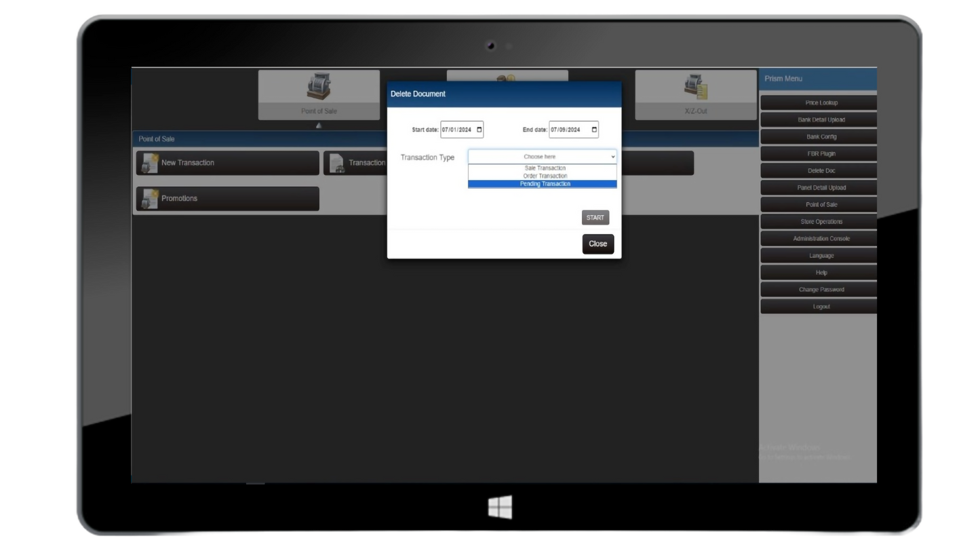Image resolution: width=980 pixels, height=551 pixels.
Task: Click the Point of Sale cash register icon
Action: [319, 88]
